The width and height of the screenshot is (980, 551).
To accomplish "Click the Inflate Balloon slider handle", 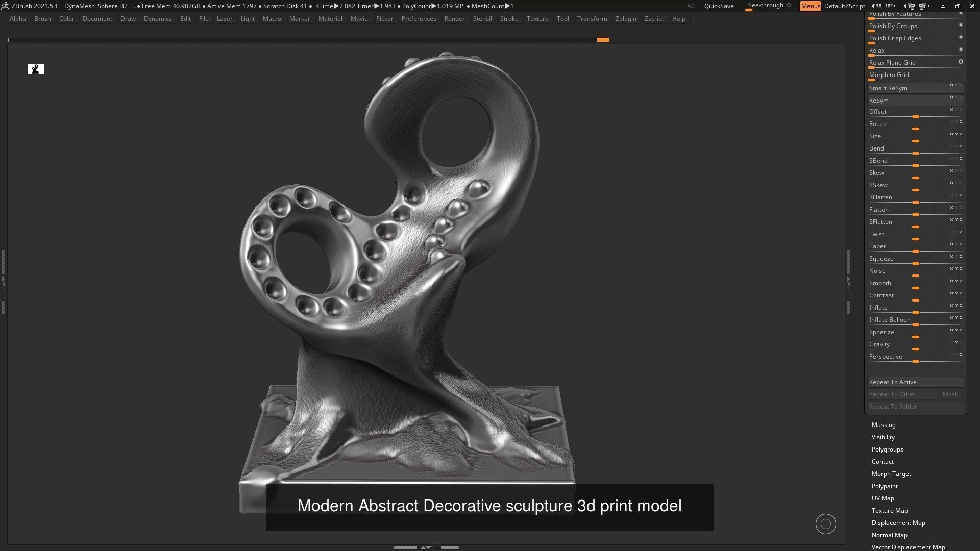I will coord(916,324).
